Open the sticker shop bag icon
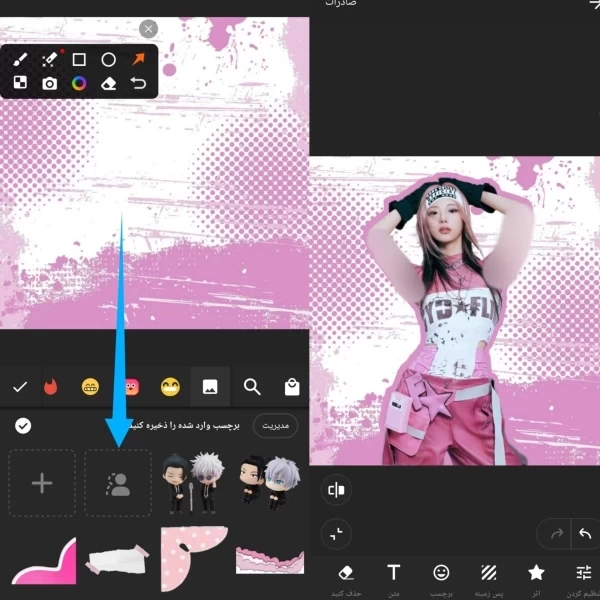 tap(292, 387)
